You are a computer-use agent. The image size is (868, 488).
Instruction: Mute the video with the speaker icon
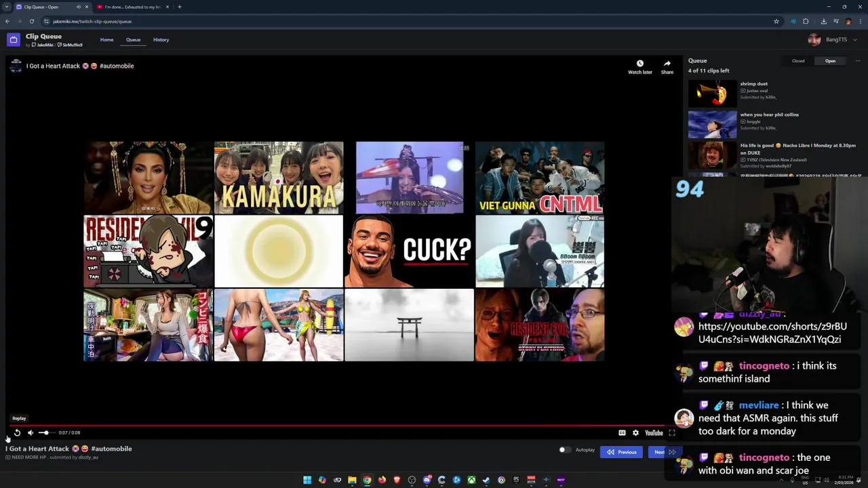[x=31, y=432]
